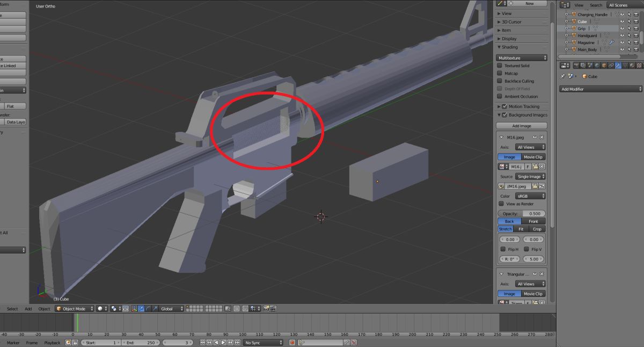Screen dimensions: 644x347
Task: Select the scale manipulator icon
Action: pyautogui.click(x=155, y=309)
